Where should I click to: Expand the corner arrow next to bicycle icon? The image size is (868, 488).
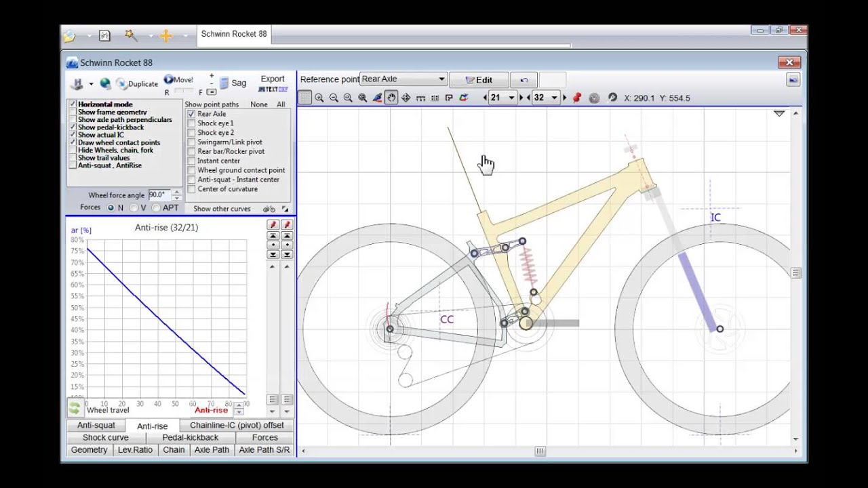point(285,209)
